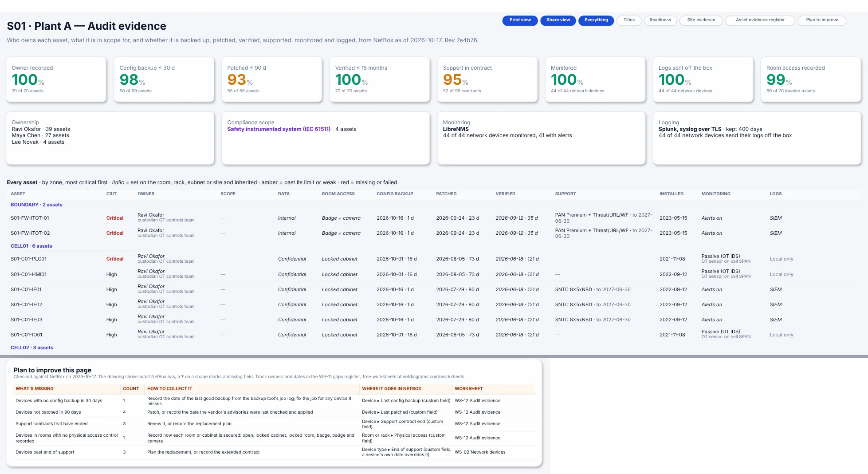Open the Support in contract 95% card
The image size is (868, 474).
tap(487, 79)
